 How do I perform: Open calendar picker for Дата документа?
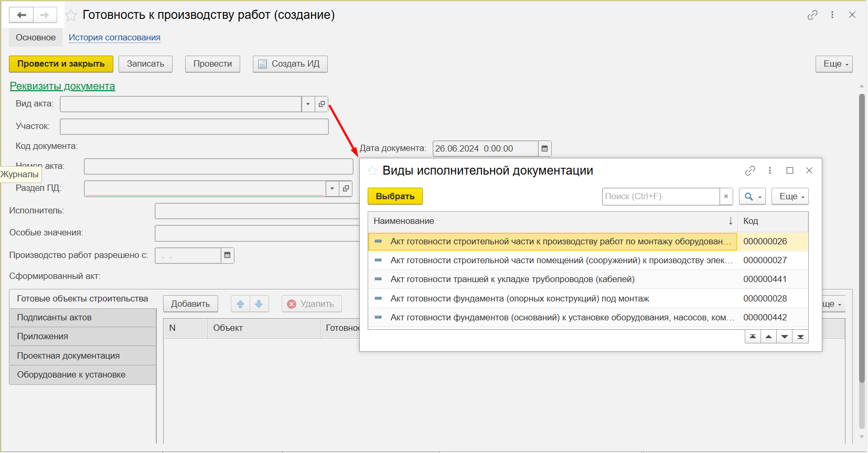[544, 148]
